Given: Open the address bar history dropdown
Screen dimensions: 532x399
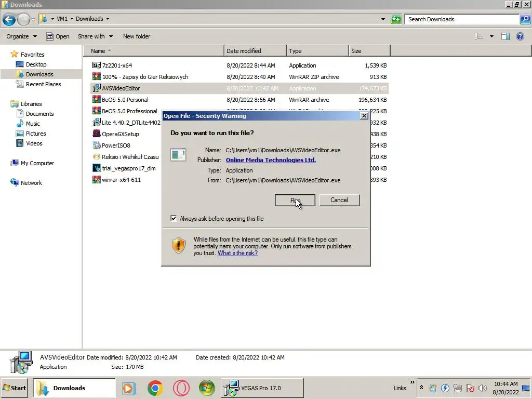Looking at the screenshot, I should 383,19.
